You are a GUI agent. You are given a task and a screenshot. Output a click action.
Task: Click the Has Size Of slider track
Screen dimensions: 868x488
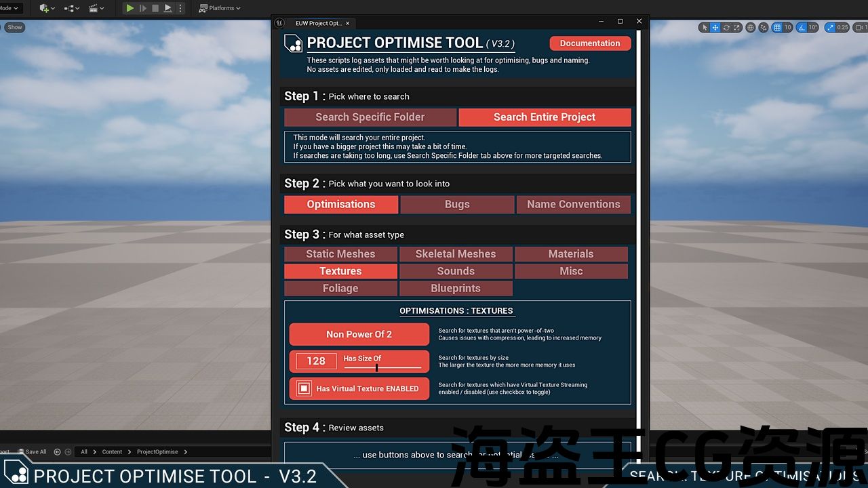click(x=382, y=367)
